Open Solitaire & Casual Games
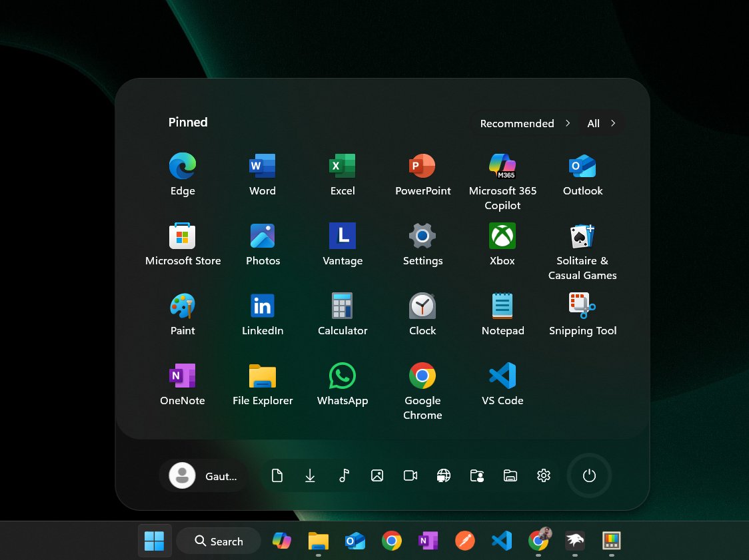 [582, 244]
